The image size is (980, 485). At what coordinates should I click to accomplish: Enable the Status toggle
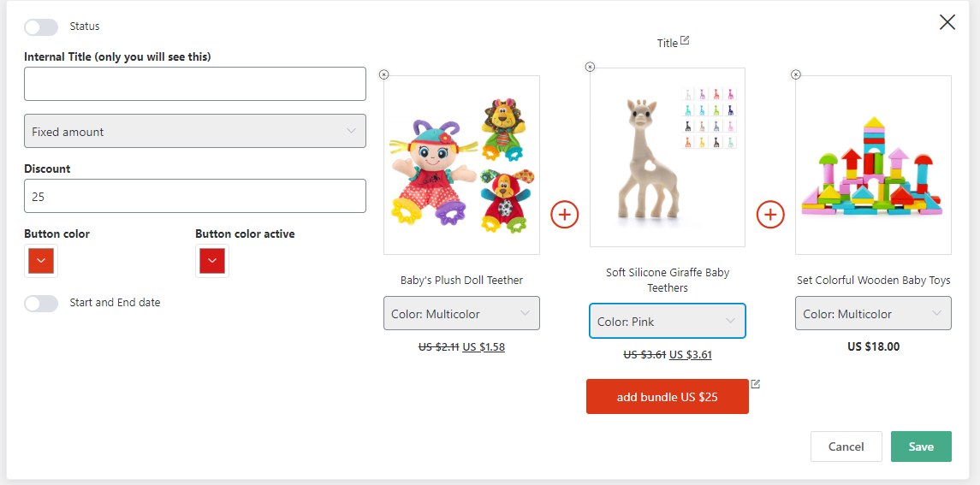41,27
